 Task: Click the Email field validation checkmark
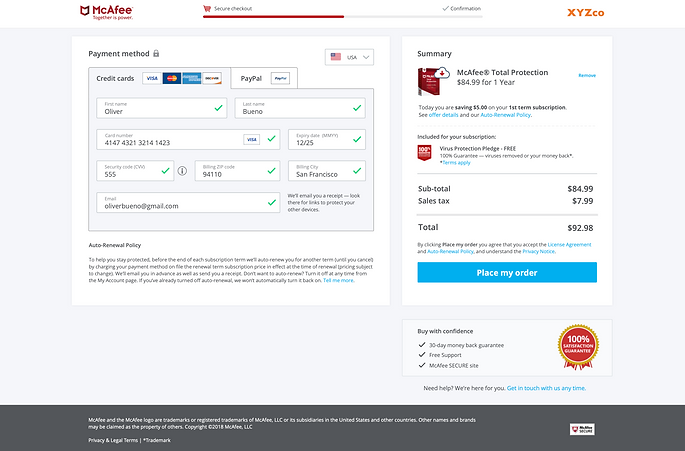tap(272, 202)
